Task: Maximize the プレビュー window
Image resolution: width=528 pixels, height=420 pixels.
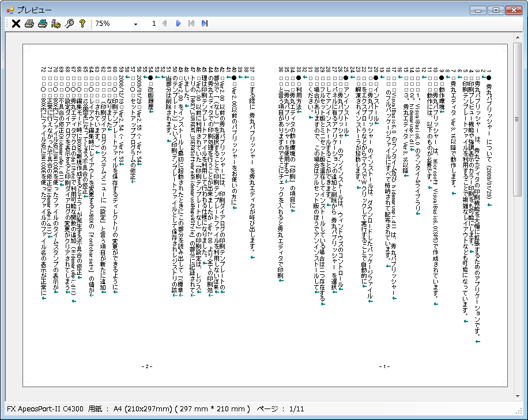Action: pyautogui.click(x=495, y=10)
